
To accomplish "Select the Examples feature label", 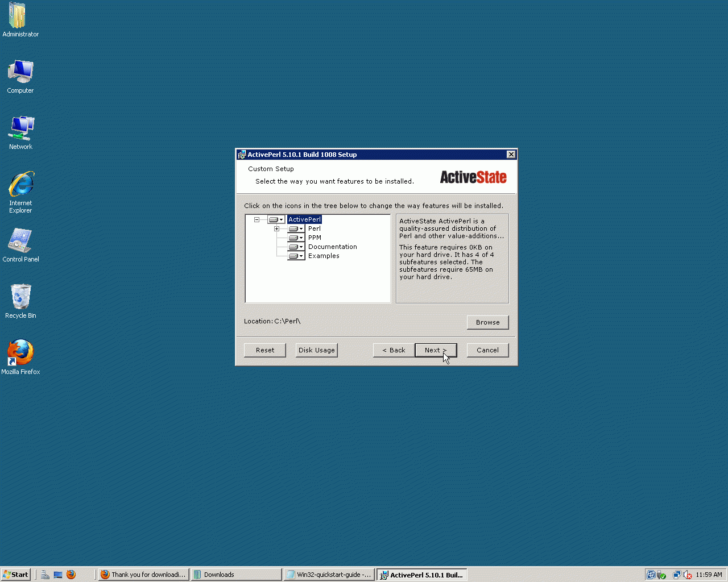I will pyautogui.click(x=324, y=256).
